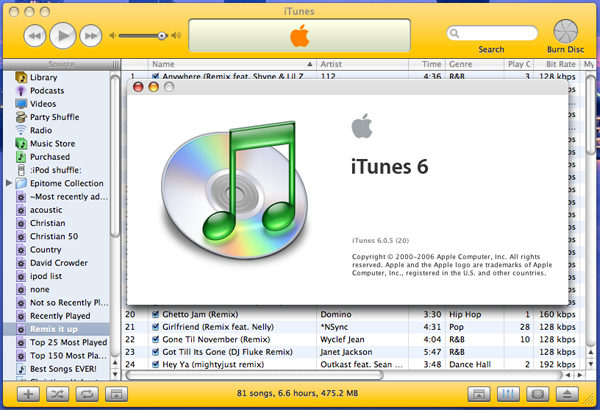Sort songs by the Name column header

pyautogui.click(x=232, y=64)
